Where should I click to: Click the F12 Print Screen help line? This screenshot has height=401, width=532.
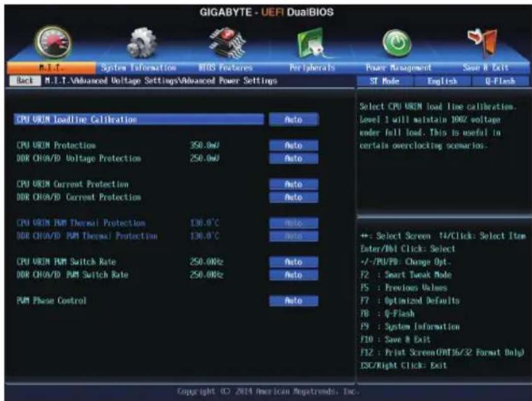pyautogui.click(x=442, y=352)
